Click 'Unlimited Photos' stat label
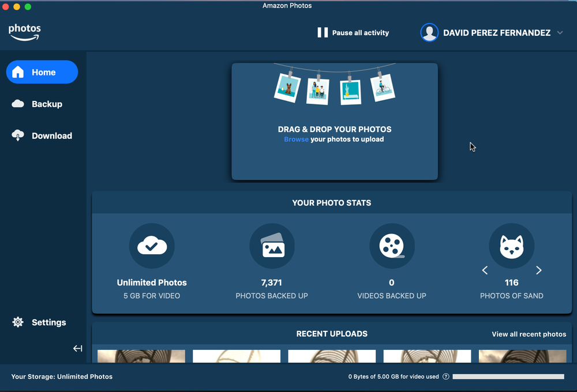 coord(152,282)
